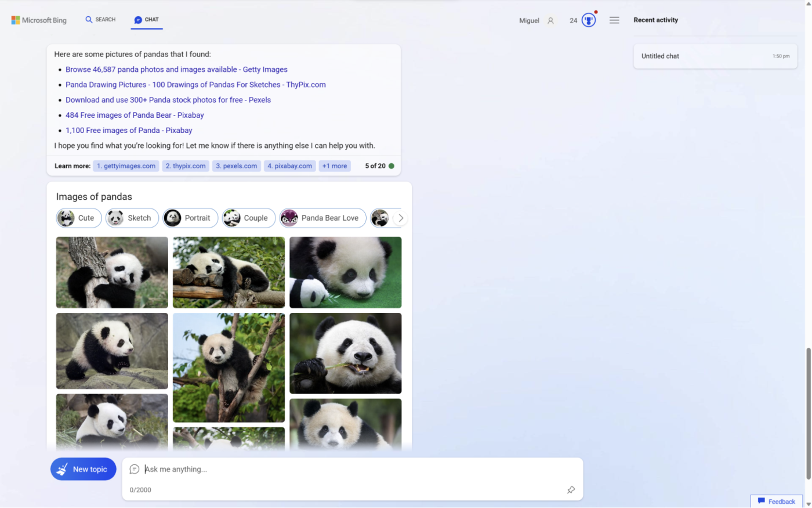Select the Portrait image filter
This screenshot has height=508, width=812.
pyautogui.click(x=190, y=218)
